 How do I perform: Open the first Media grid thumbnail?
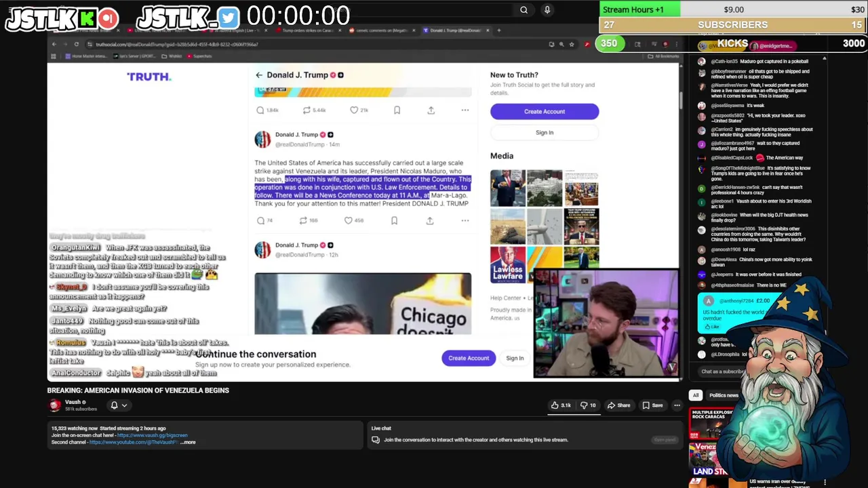pos(507,188)
